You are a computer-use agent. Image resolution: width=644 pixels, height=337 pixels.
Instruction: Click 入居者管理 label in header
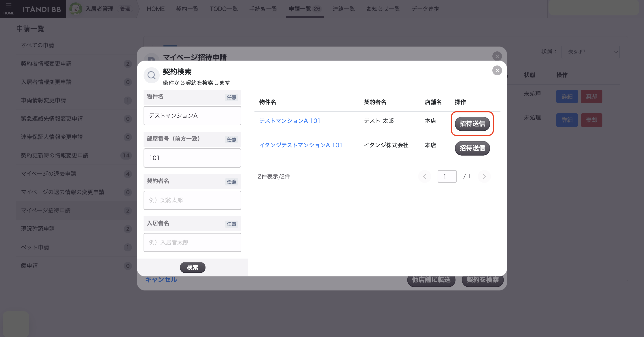(x=99, y=9)
